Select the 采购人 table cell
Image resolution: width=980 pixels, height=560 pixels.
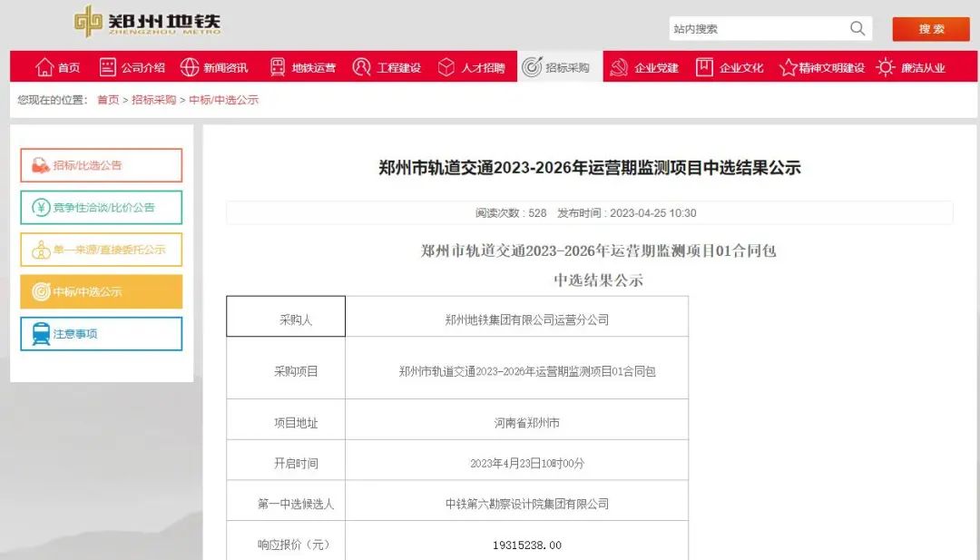pyautogui.click(x=286, y=316)
